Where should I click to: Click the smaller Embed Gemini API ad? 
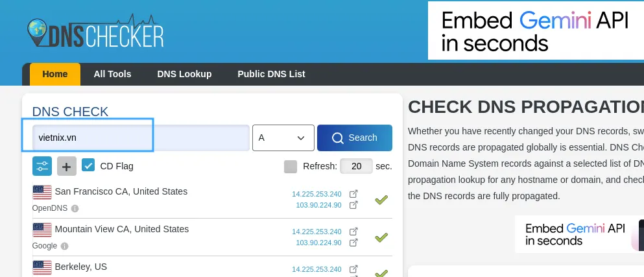(580, 234)
